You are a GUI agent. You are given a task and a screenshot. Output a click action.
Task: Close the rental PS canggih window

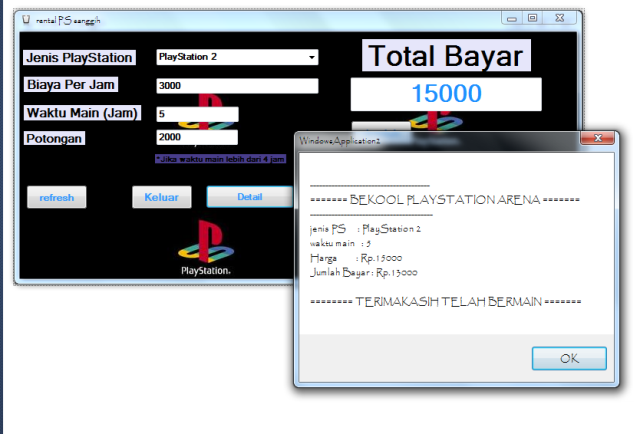560,18
